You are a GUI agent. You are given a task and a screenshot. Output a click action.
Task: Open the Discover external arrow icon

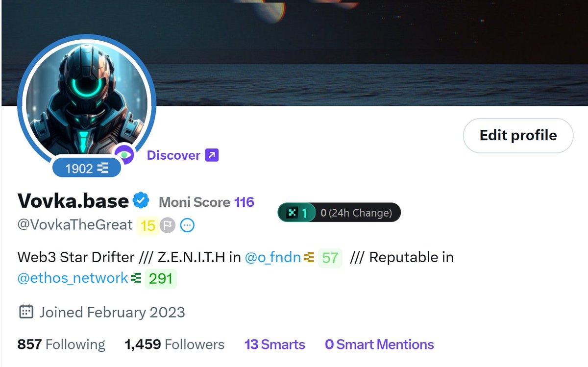point(212,155)
